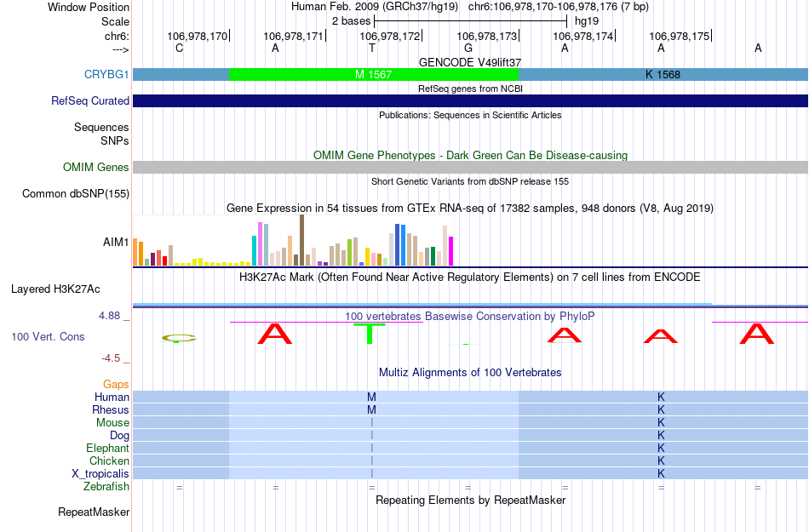Image resolution: width=809 pixels, height=532 pixels.
Task: Click the Scale label
Action: 115,21
